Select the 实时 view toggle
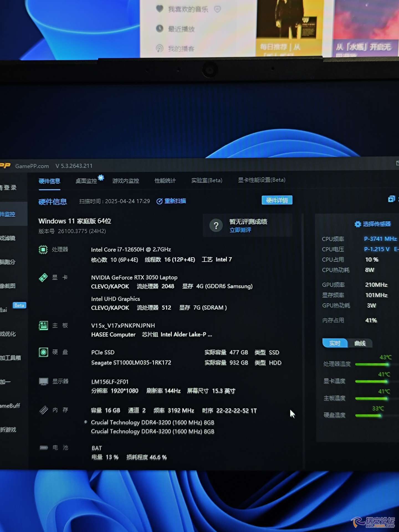399x532 pixels. click(335, 343)
